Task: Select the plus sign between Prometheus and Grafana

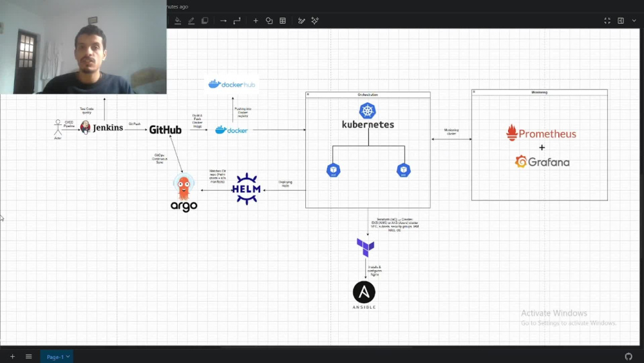Action: pos(542,148)
